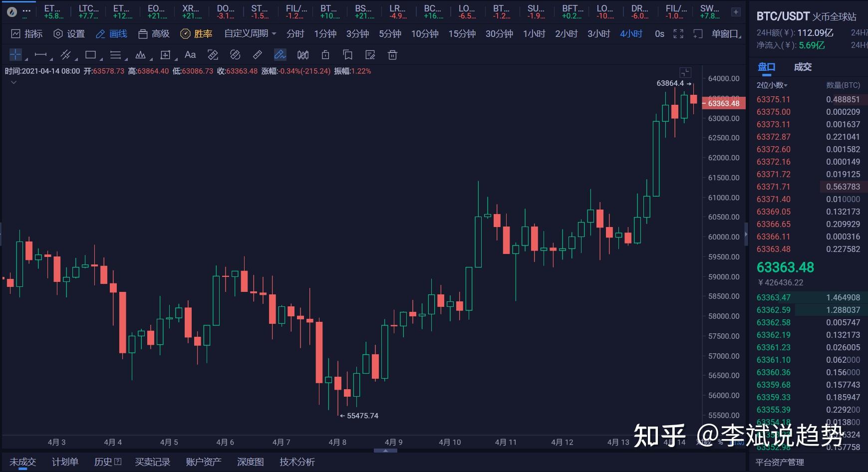The height and width of the screenshot is (472, 868).
Task: Expand rectangle tool sub-options arrow
Action: [x=101, y=59]
